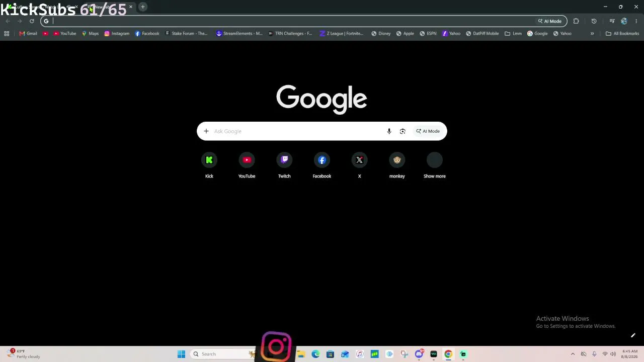644x362 pixels.
Task: Open Outlook from taskbar
Action: click(345, 354)
